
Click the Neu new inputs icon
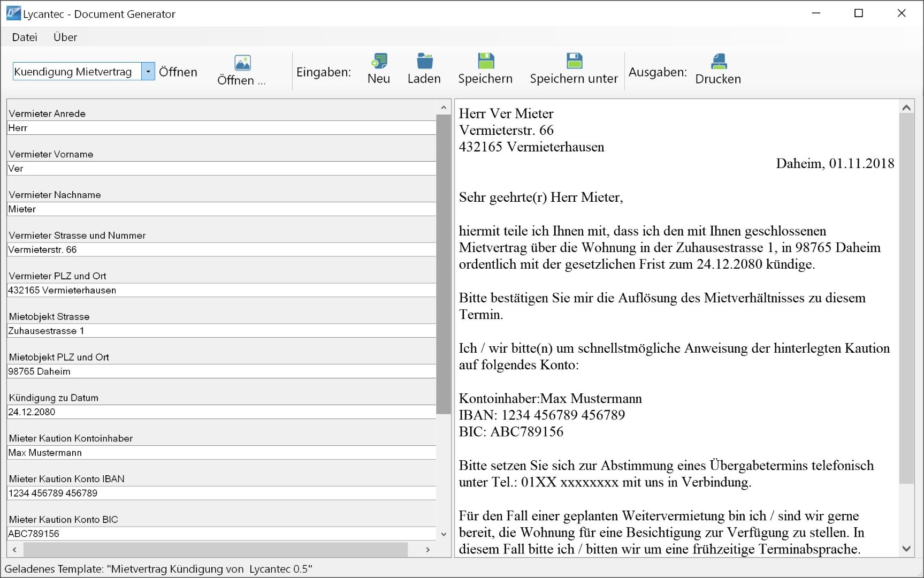pos(379,60)
